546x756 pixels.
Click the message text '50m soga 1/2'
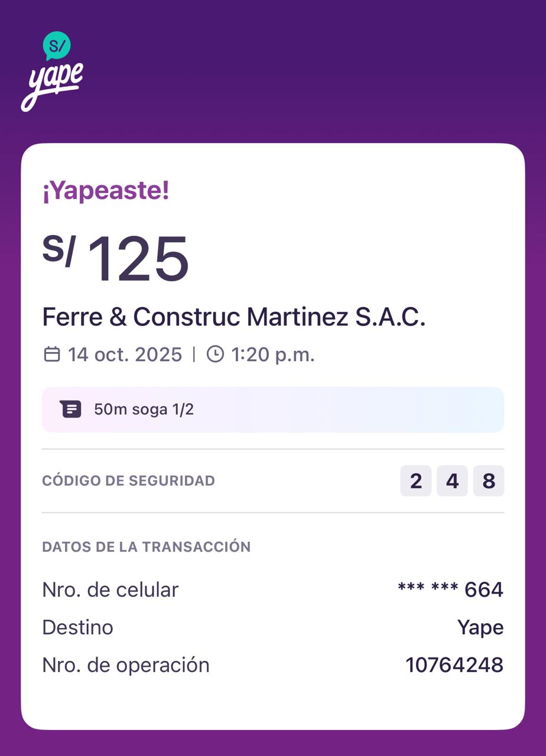[144, 409]
